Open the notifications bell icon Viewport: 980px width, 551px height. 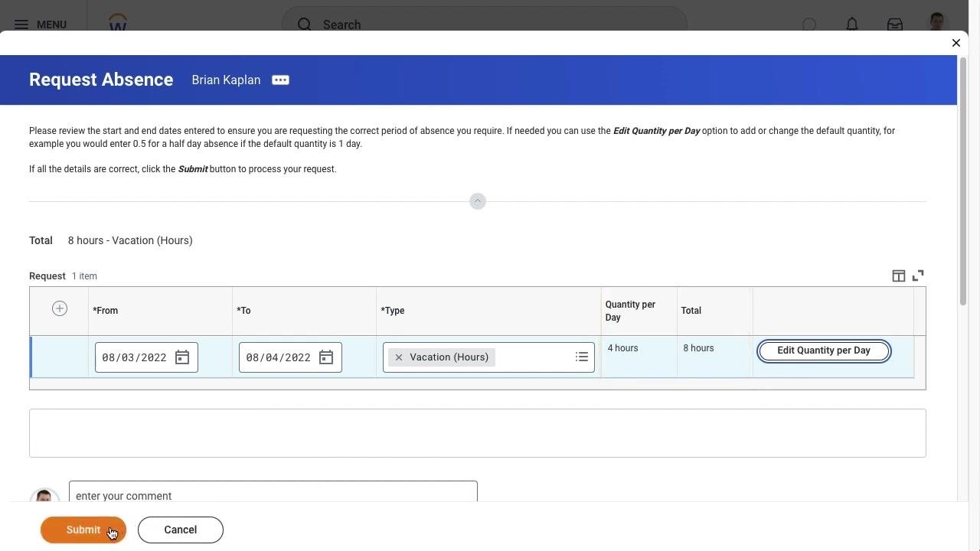[x=852, y=24]
